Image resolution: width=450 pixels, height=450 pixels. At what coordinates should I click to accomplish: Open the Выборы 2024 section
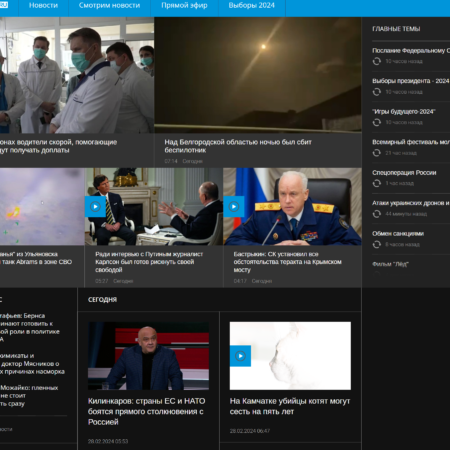[252, 6]
